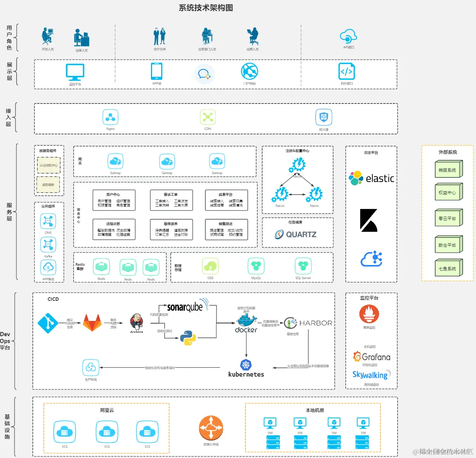Click the 防火墙 firewall shield icon
Image resolution: width=476 pixels, height=458 pixels.
click(324, 117)
